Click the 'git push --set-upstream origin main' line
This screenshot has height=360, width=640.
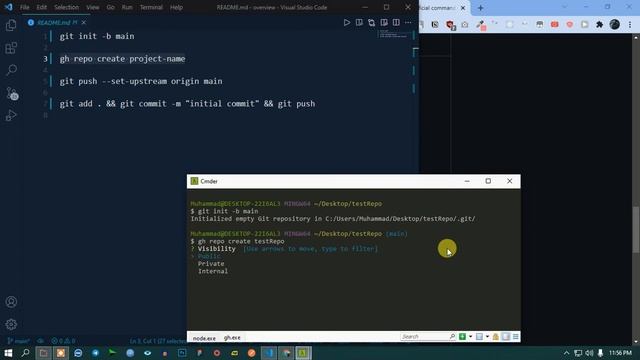(x=141, y=81)
